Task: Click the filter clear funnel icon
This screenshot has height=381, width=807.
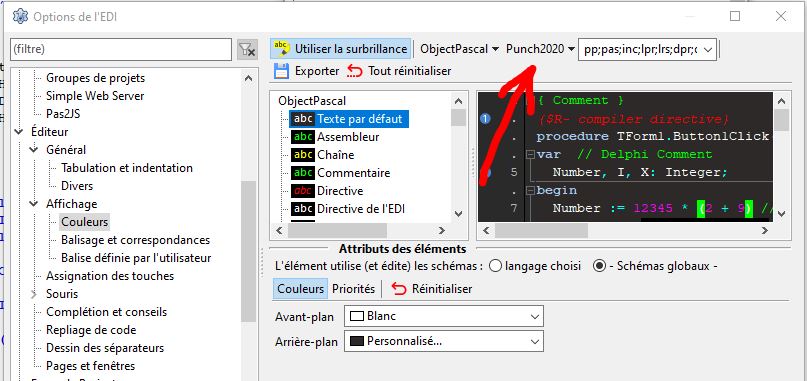Action: [247, 49]
